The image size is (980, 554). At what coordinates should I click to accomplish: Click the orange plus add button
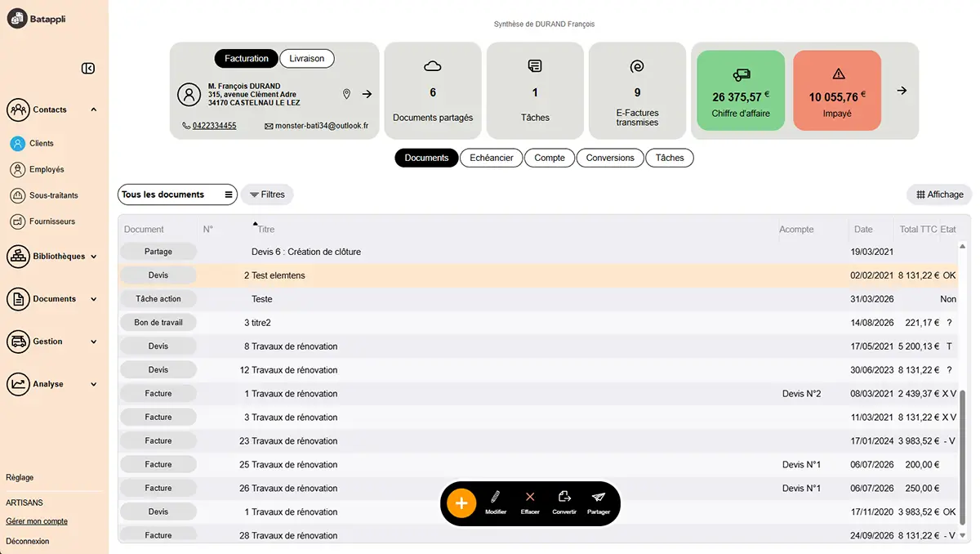click(461, 503)
